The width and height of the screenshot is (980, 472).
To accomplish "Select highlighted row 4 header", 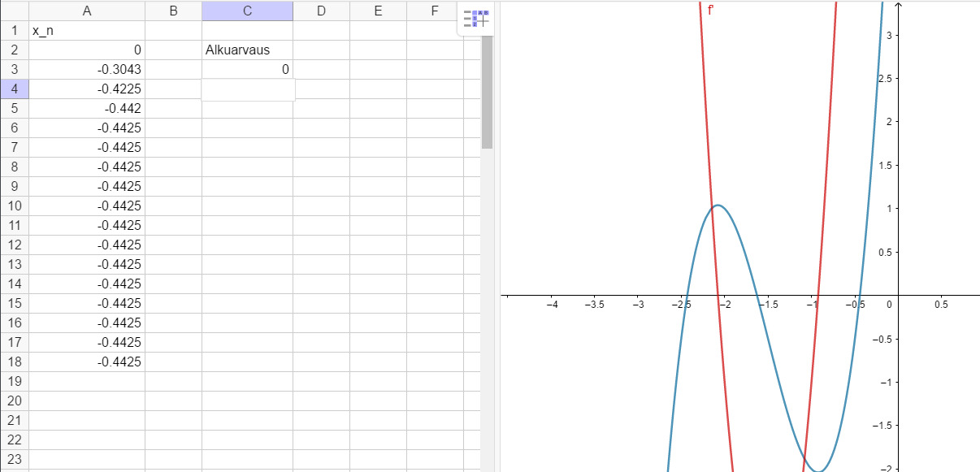I will pyautogui.click(x=15, y=89).
